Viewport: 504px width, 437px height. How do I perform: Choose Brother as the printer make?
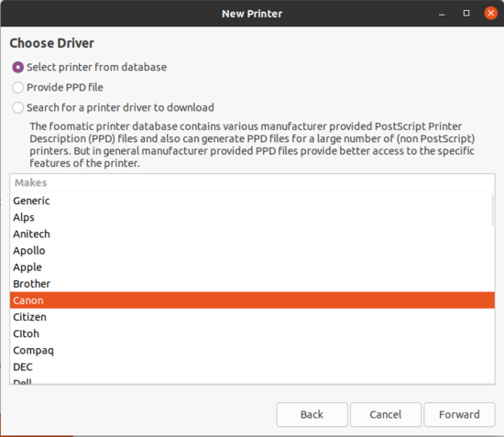[251, 284]
